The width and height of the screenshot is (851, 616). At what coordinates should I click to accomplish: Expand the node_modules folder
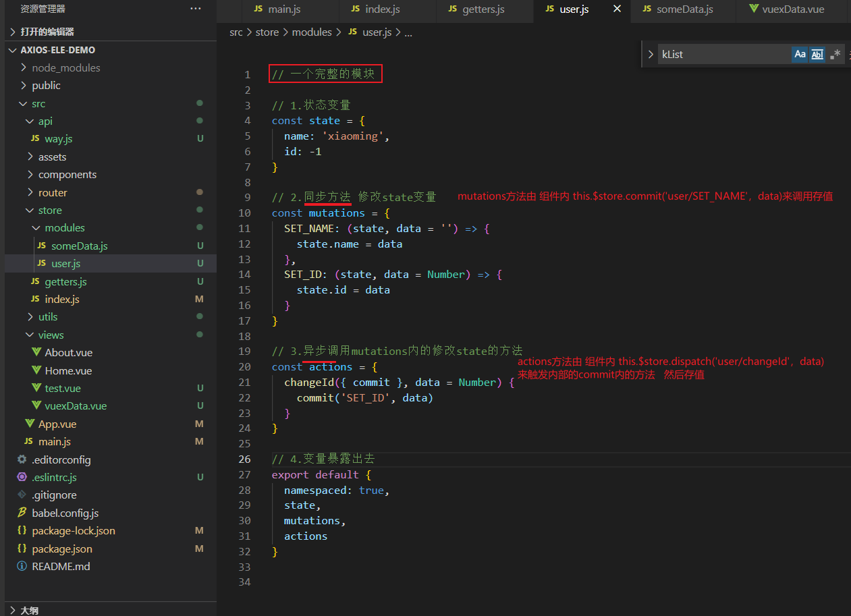click(111, 67)
